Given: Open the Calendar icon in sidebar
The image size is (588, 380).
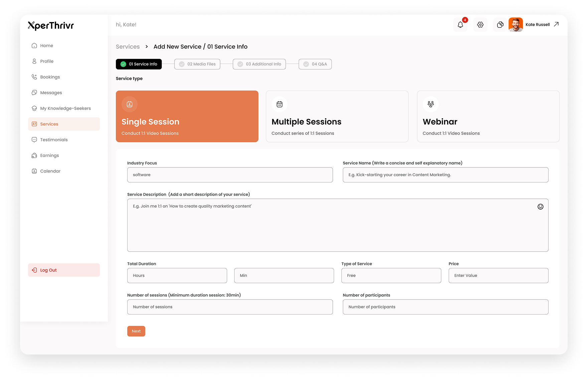Looking at the screenshot, I should (x=34, y=171).
